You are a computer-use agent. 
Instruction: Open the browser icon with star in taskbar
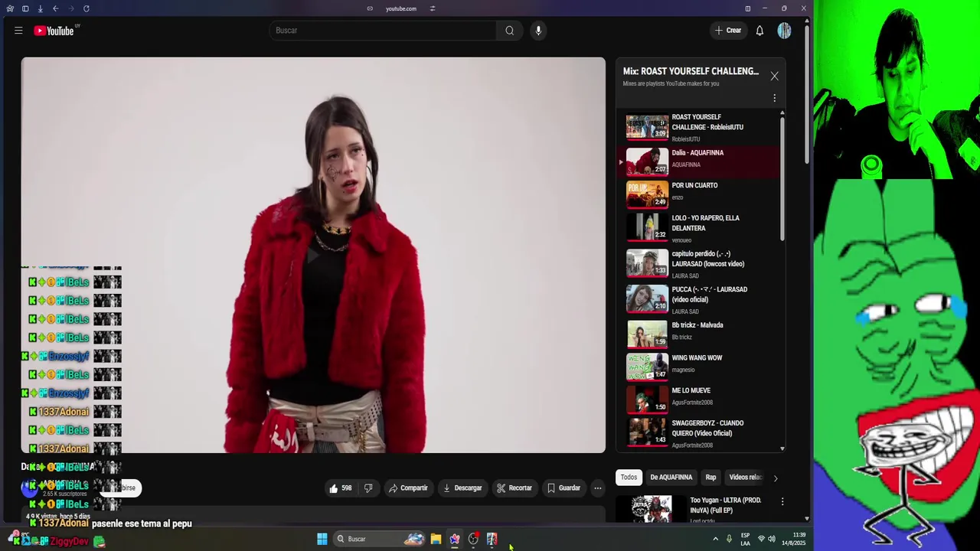(x=455, y=539)
